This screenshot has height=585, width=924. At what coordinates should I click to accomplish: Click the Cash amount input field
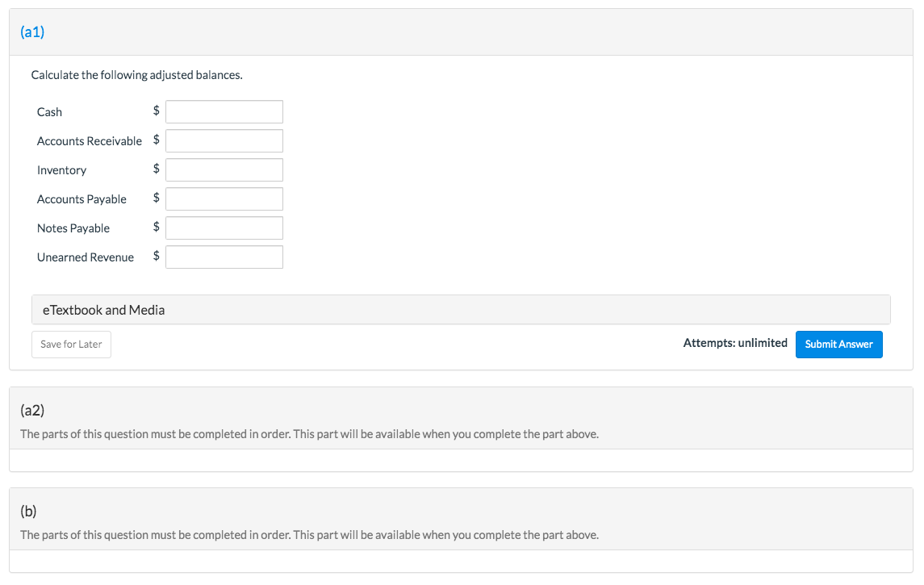pos(224,112)
